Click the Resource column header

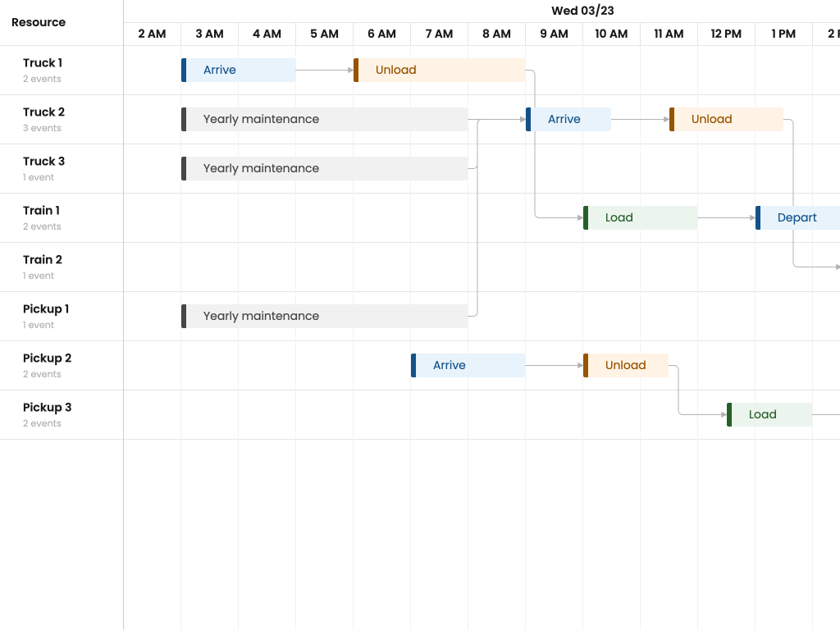coord(39,22)
